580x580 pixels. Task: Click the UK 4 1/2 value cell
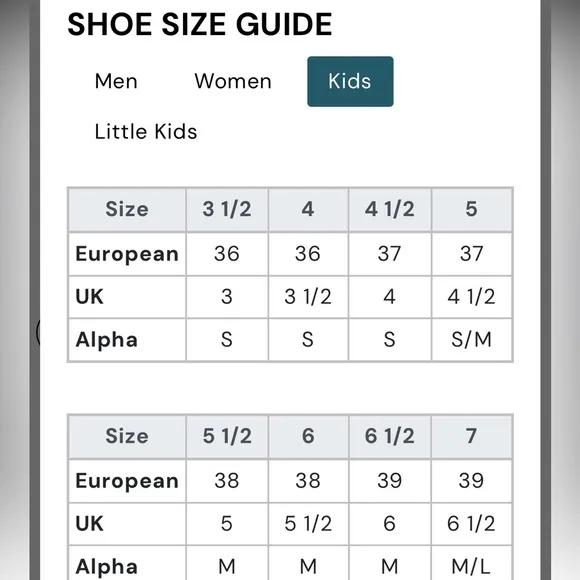(472, 297)
